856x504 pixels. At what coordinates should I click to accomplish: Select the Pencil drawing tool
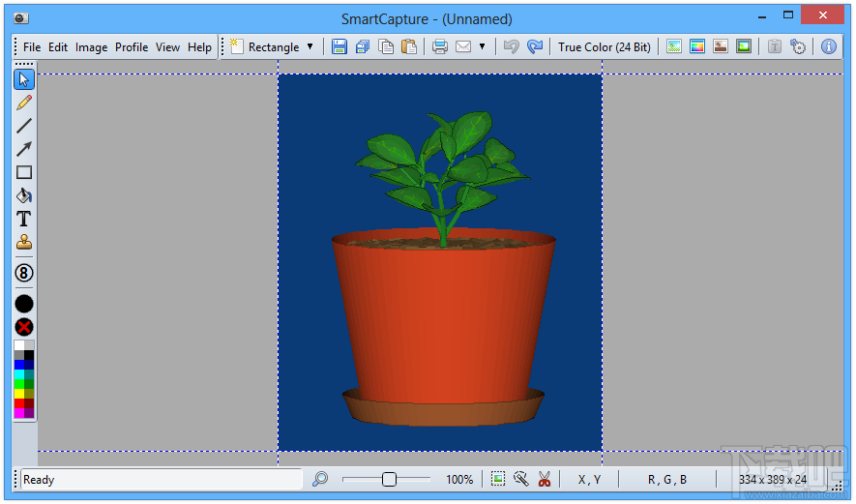tap(24, 103)
